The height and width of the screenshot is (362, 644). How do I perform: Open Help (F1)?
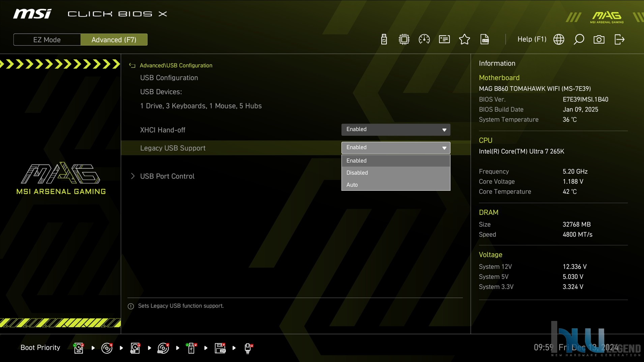tap(532, 39)
